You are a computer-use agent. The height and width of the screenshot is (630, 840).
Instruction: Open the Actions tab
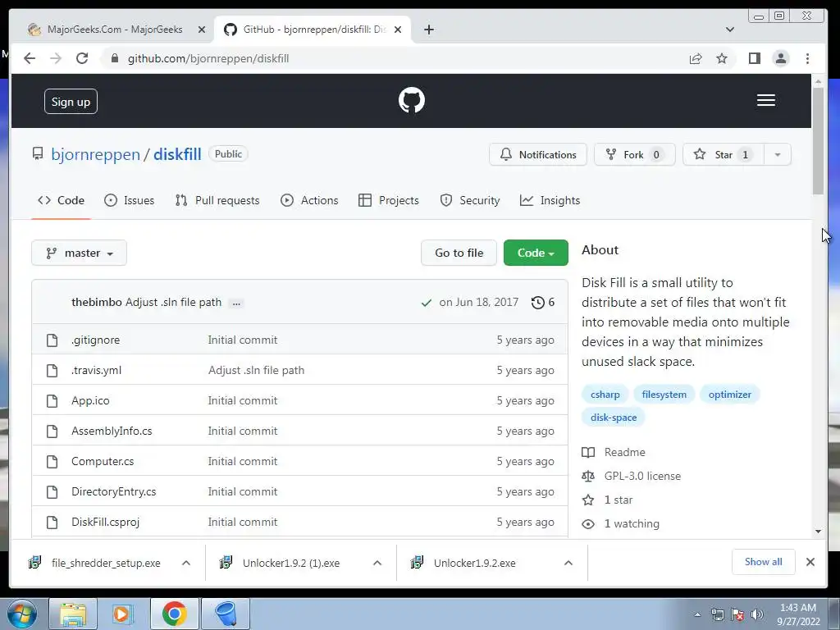(309, 200)
